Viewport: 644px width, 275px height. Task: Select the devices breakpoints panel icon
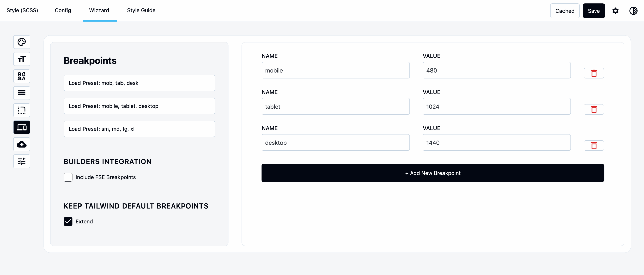click(22, 127)
